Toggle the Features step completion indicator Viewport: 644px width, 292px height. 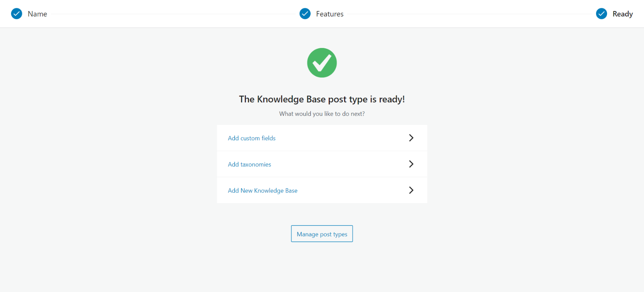305,13
